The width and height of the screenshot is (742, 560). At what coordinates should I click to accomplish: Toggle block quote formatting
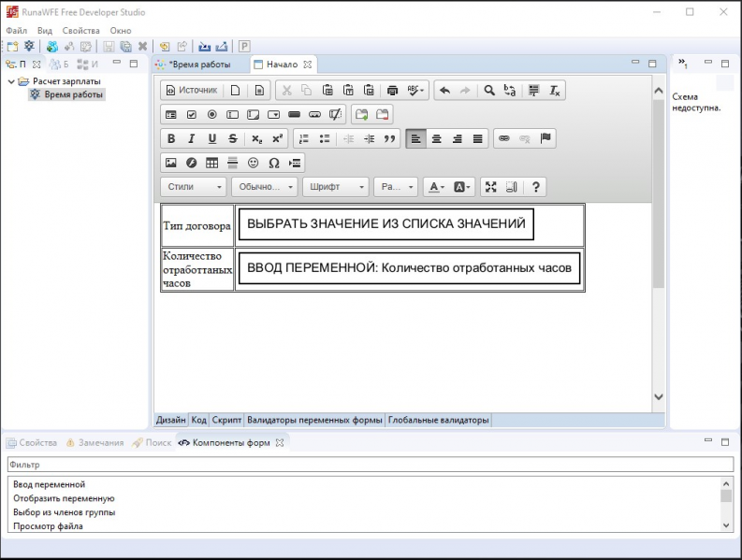click(x=389, y=138)
